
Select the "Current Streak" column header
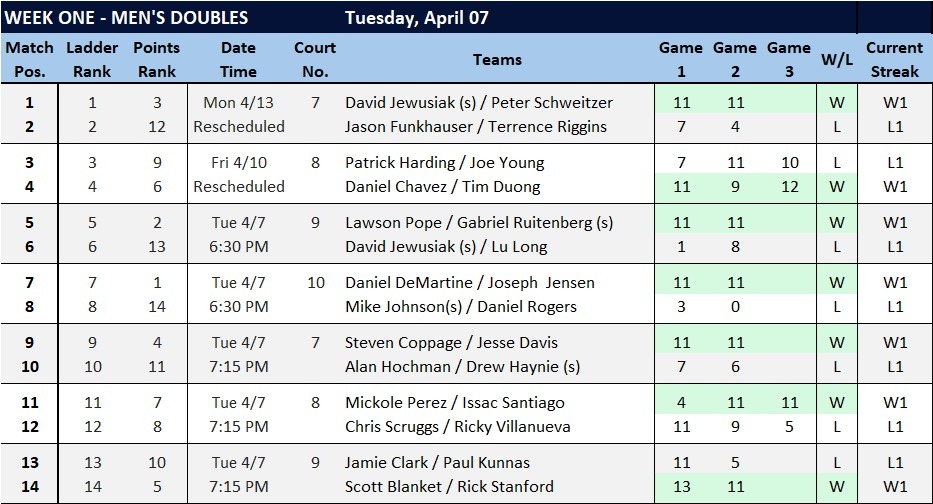point(894,60)
